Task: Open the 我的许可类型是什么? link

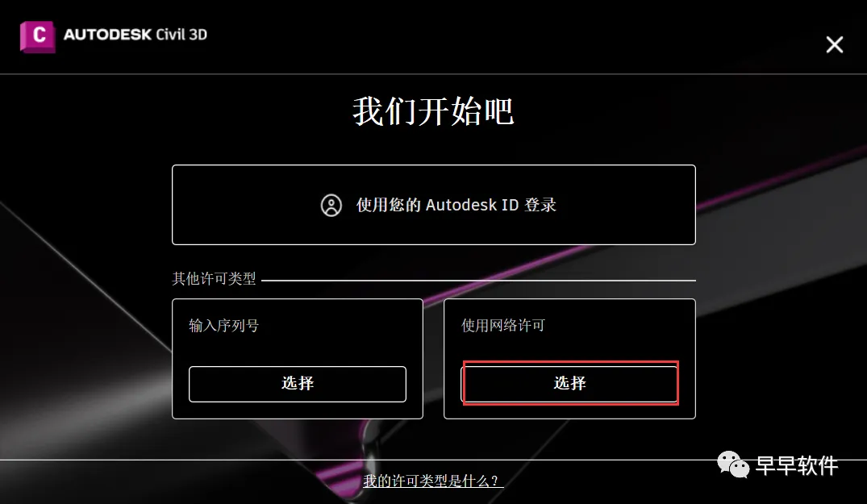Action: (433, 481)
